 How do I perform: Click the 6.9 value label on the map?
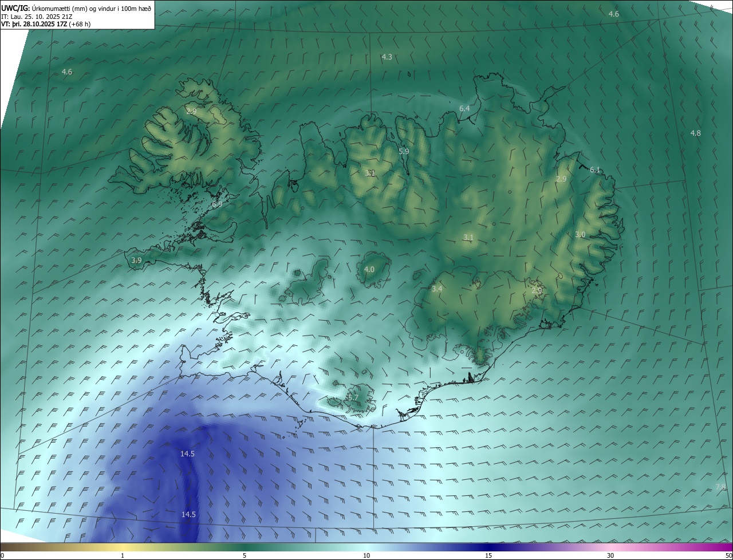point(217,204)
